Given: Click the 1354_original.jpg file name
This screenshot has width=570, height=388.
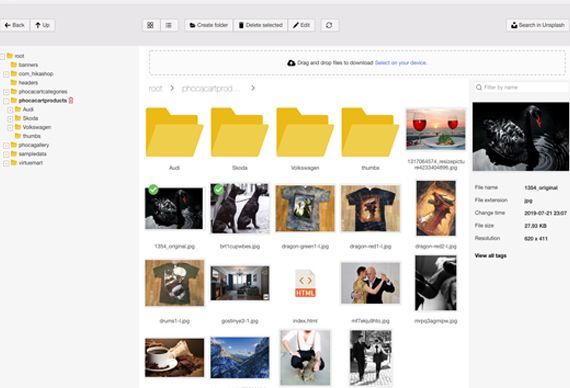Looking at the screenshot, I should (174, 246).
